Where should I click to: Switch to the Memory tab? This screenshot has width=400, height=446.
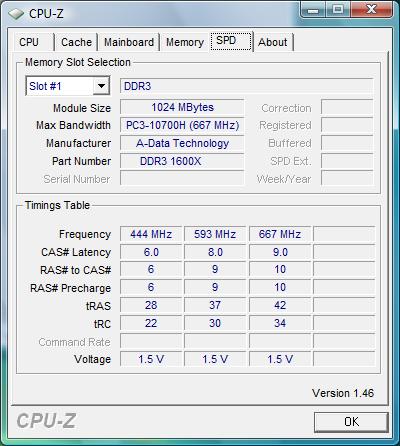point(185,42)
